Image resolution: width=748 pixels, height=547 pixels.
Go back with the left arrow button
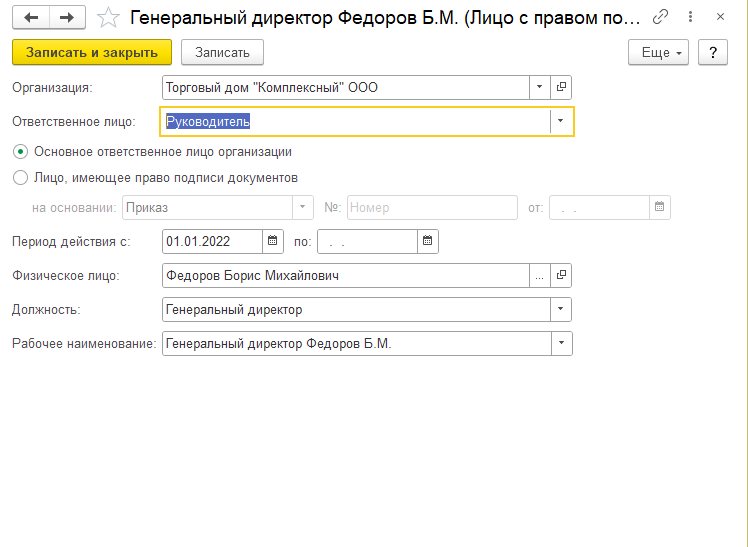click(31, 18)
